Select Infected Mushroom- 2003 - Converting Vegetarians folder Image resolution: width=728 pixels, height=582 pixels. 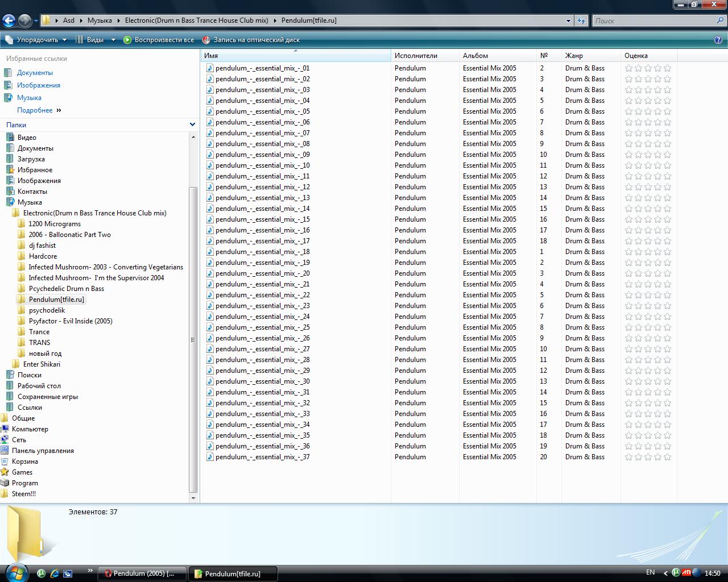tap(106, 267)
